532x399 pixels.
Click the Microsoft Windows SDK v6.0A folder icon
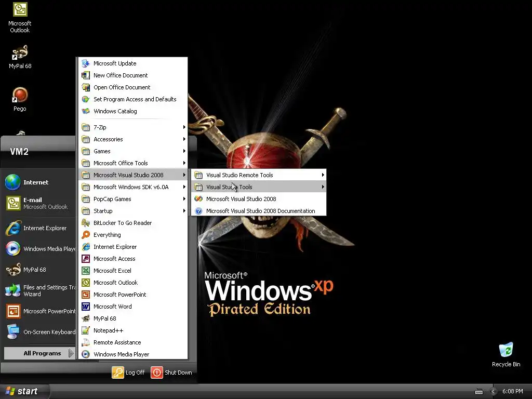tap(86, 187)
